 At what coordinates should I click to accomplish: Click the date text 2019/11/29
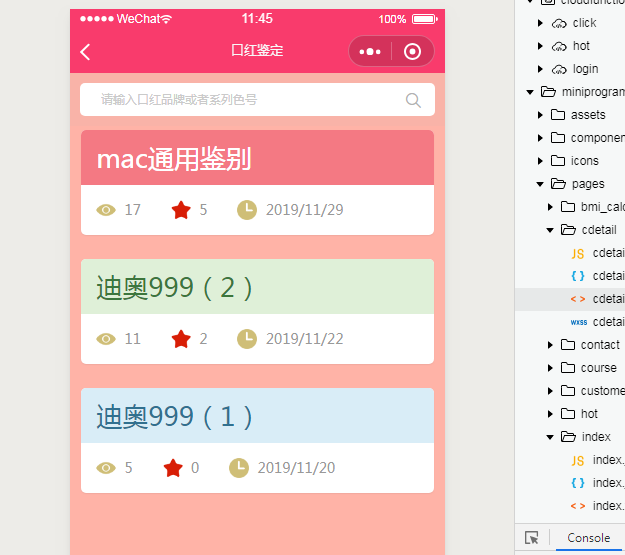(305, 210)
